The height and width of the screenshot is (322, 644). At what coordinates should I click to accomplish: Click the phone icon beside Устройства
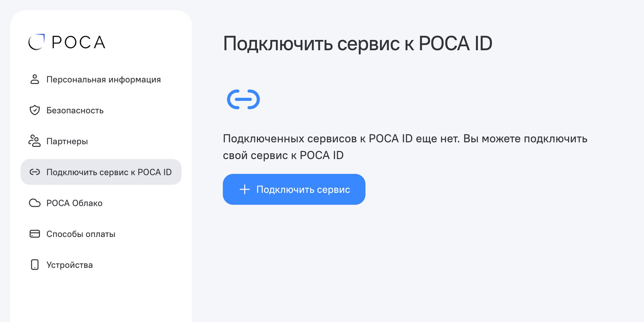[35, 265]
